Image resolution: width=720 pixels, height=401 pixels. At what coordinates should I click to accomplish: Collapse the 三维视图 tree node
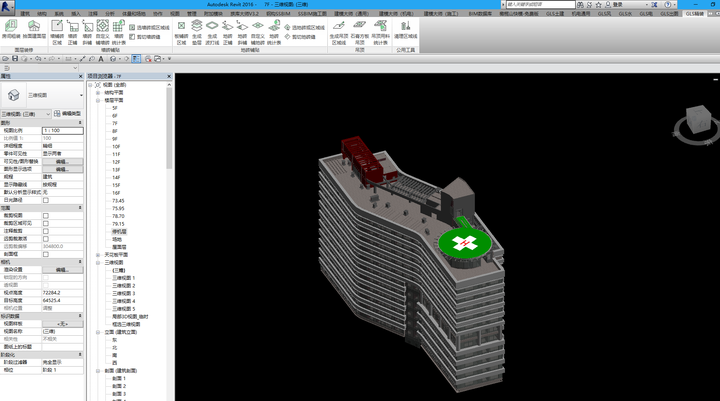(98, 263)
